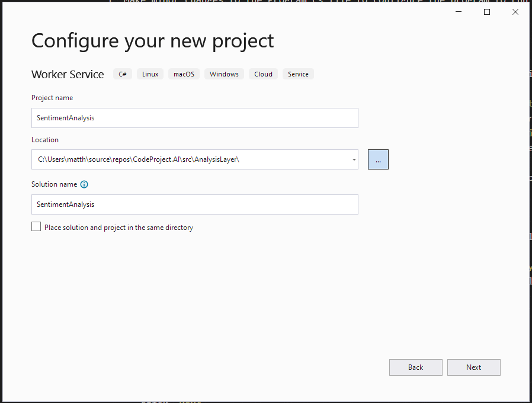Click the Linux platform tag
This screenshot has height=403, width=532.
150,74
